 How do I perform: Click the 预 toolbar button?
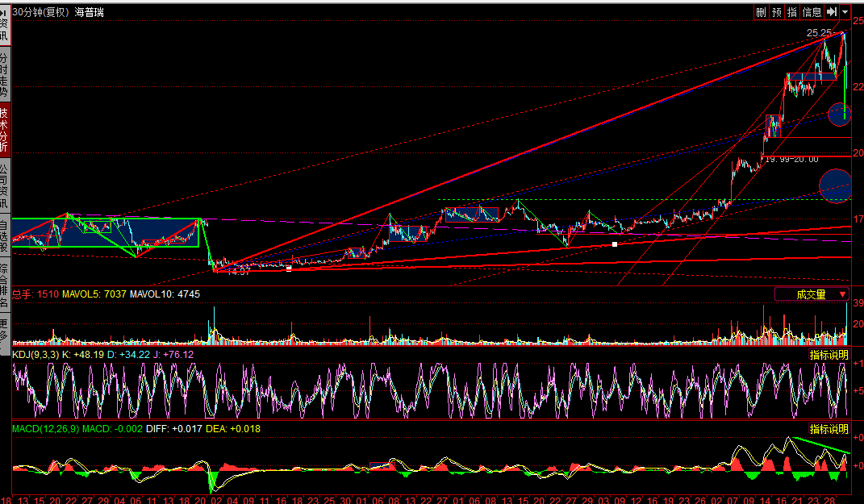pos(776,12)
